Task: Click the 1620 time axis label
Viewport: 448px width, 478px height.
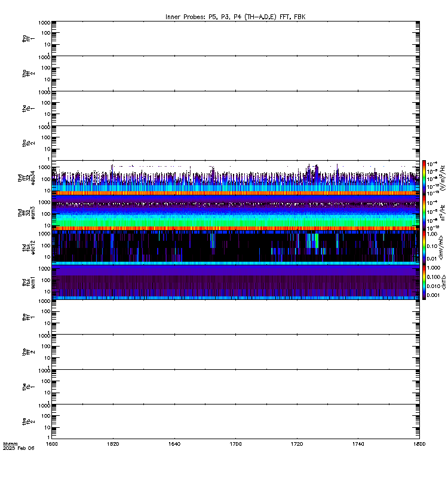Action: point(113,444)
